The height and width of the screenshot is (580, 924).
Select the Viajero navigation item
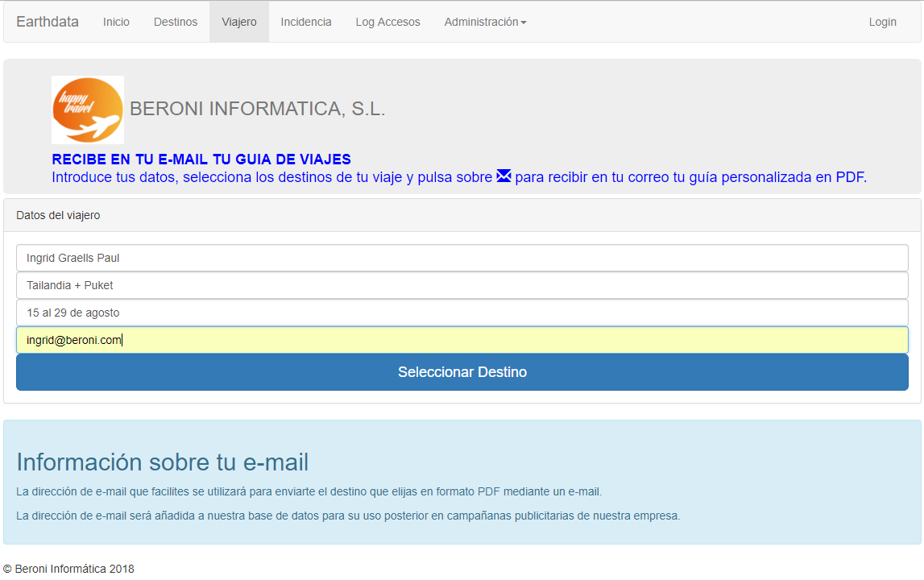click(238, 22)
